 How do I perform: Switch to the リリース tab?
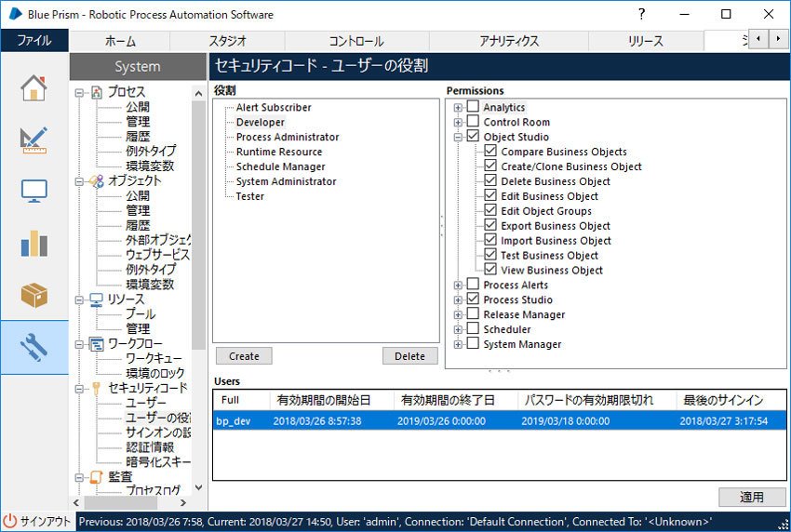click(646, 41)
